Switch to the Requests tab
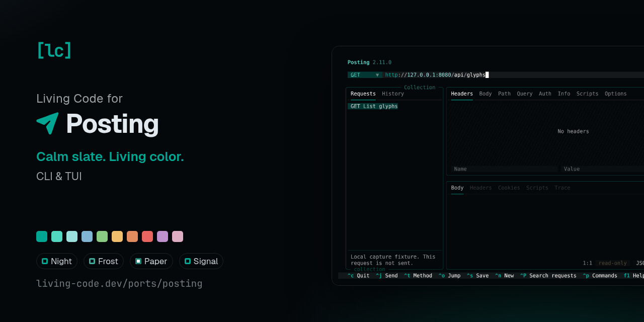 [x=363, y=94]
